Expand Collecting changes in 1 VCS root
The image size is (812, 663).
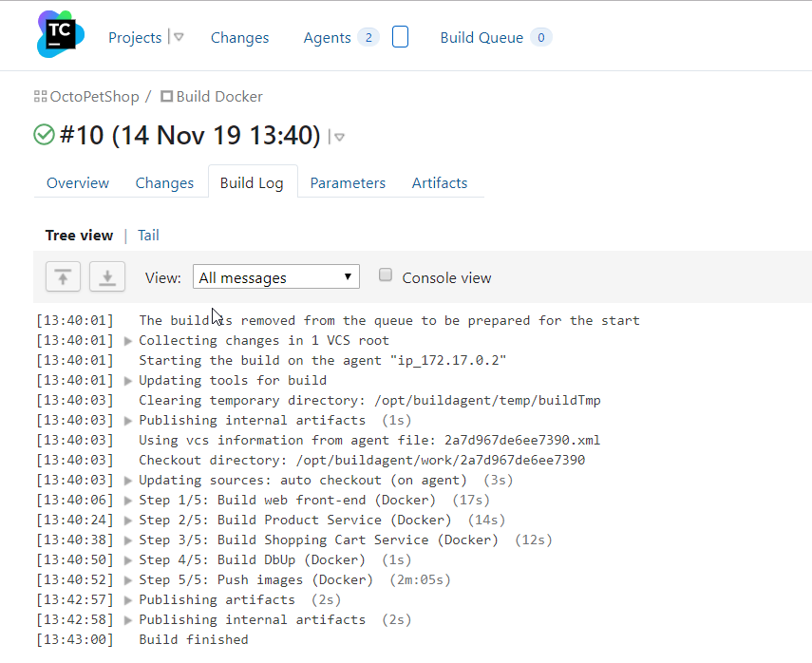point(129,341)
